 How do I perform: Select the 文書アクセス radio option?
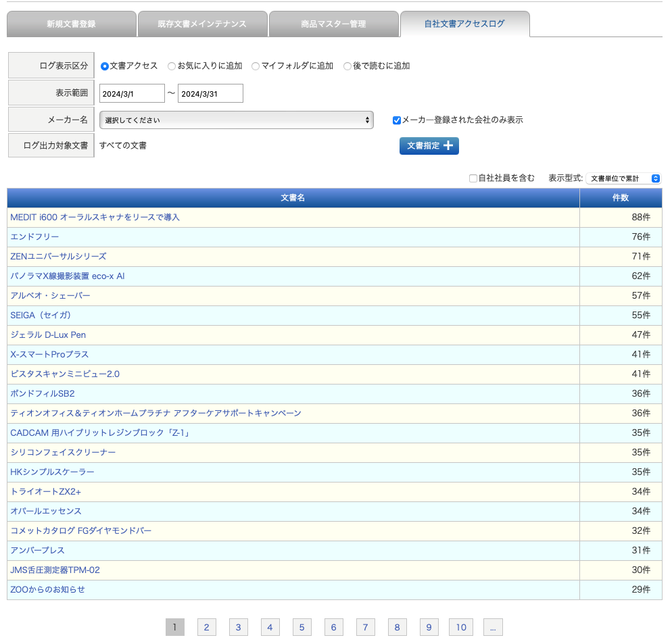pos(104,66)
